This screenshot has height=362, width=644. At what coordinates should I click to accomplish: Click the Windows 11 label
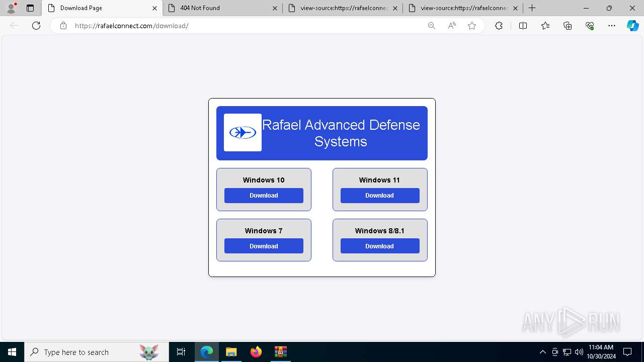[x=379, y=180]
